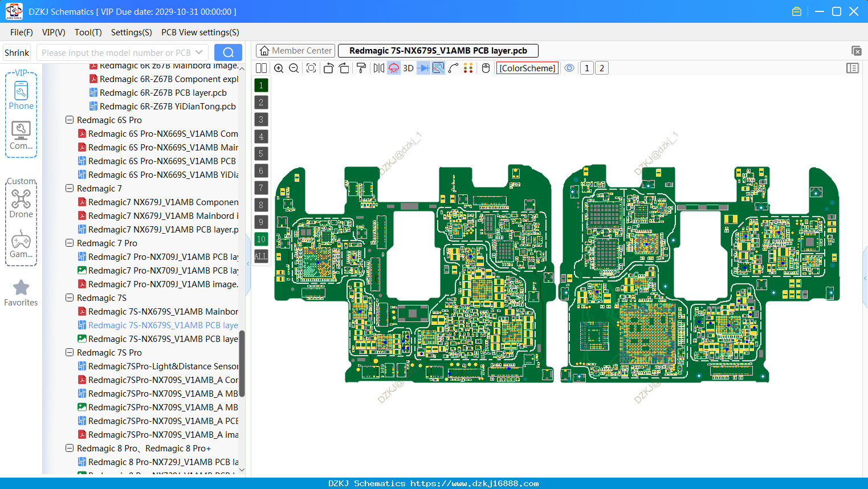Screen dimensions: 868x489
Task: Collapse Redmagic 7 Pro folder
Action: pyautogui.click(x=70, y=243)
